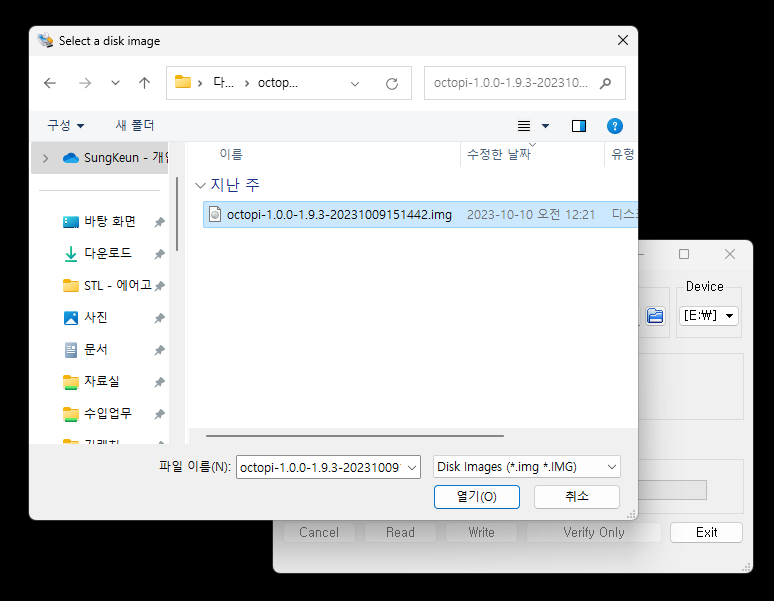Click Verify Only in Disk Imager window
Screen dimensions: 774x601
click(594, 532)
